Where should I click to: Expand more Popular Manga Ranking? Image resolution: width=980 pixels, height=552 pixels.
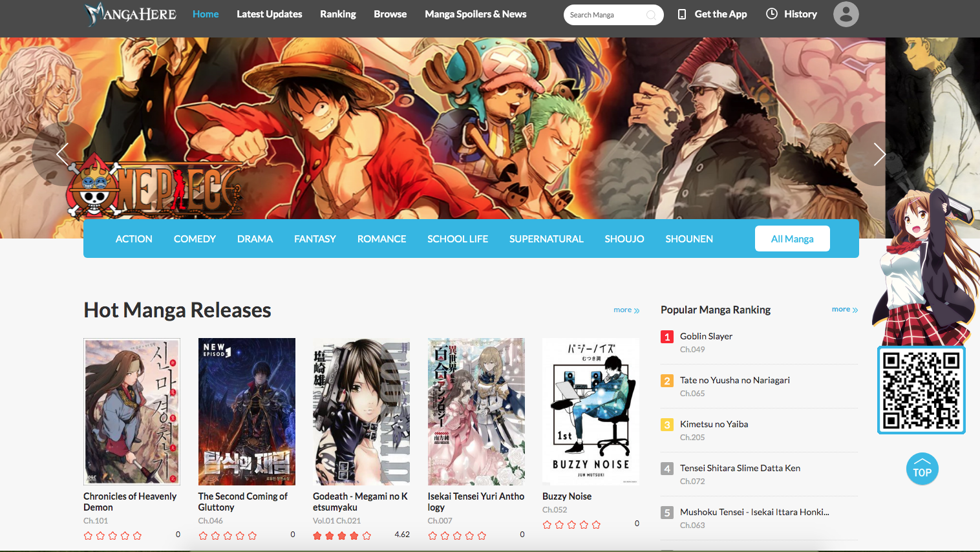point(844,310)
